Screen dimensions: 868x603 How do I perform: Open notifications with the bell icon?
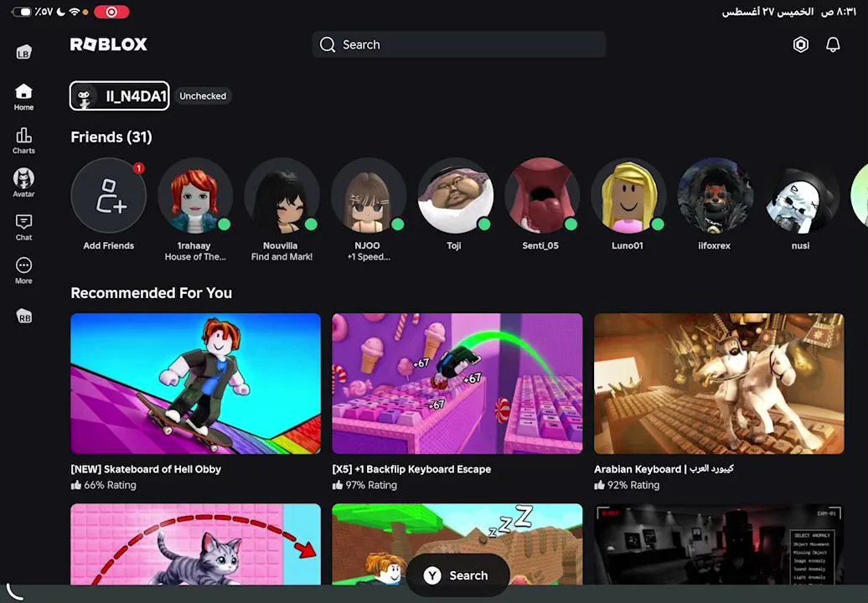point(833,44)
